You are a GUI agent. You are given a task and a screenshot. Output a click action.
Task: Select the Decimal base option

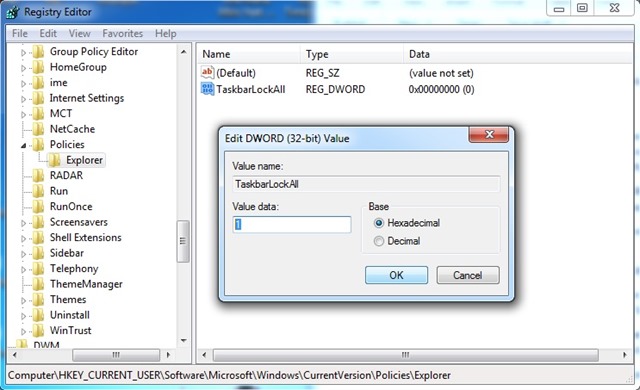[379, 241]
